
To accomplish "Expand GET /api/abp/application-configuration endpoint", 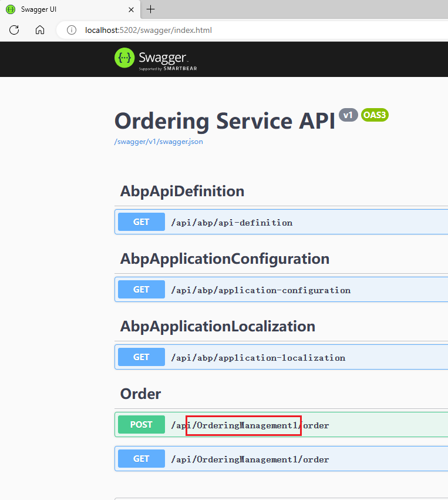I will (x=281, y=290).
